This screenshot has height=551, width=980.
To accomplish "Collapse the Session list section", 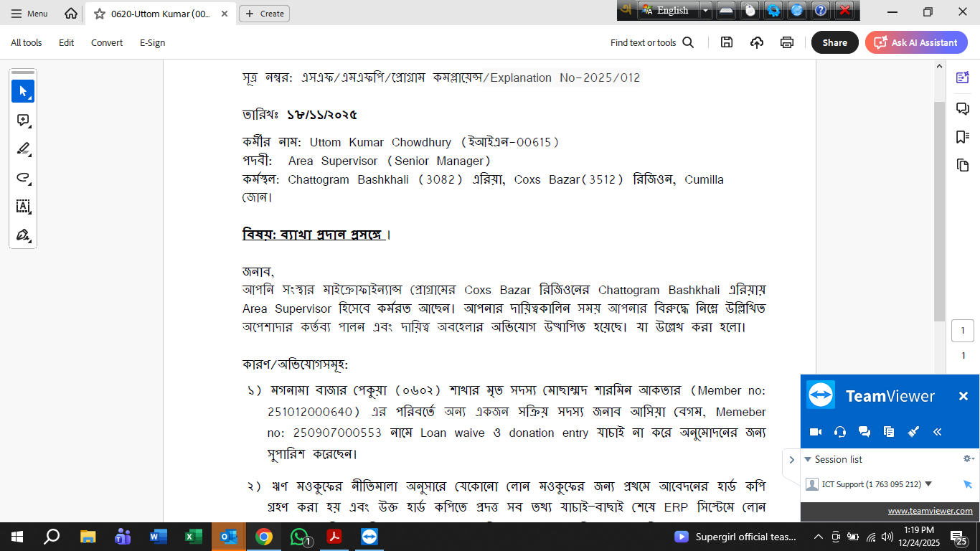I will (x=808, y=459).
